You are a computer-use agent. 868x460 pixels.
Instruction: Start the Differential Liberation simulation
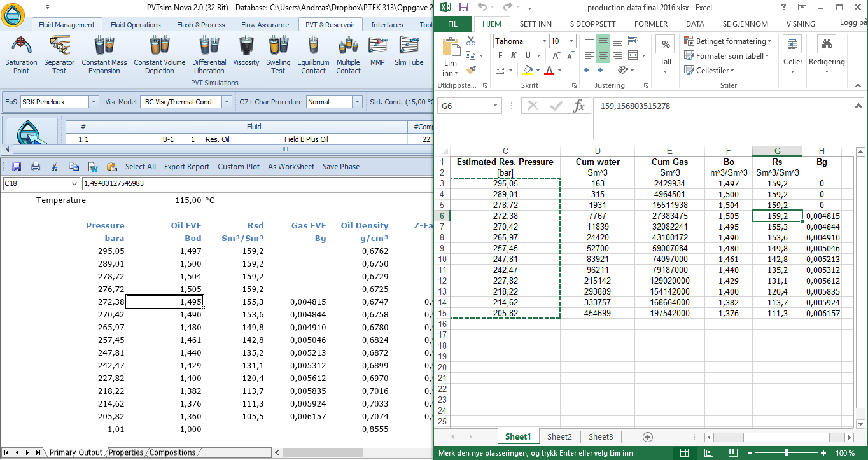(209, 55)
